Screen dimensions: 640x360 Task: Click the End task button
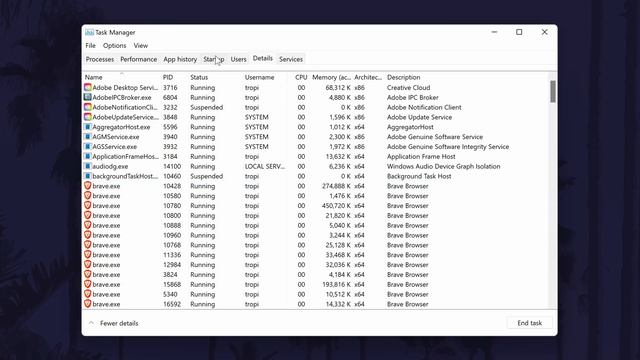529,323
